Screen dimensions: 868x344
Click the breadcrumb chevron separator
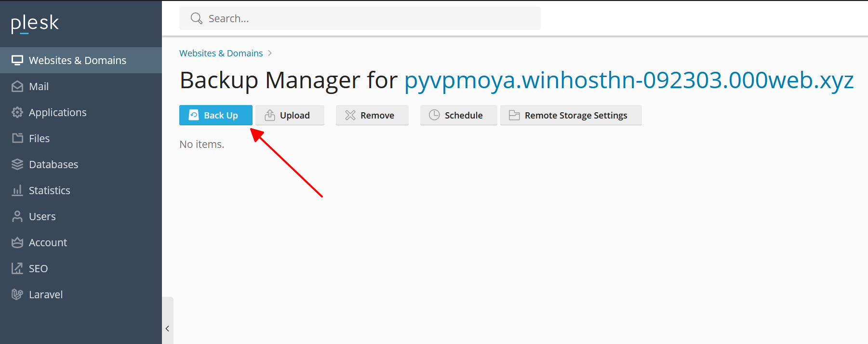point(270,53)
